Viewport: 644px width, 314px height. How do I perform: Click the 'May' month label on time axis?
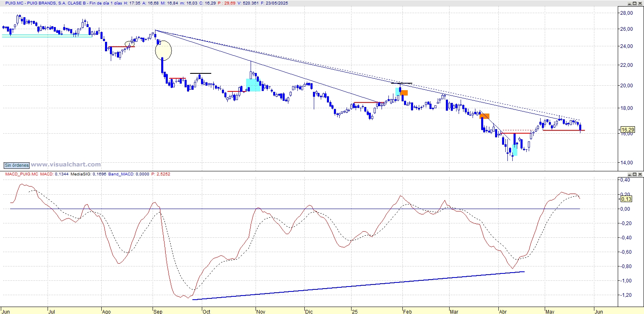pos(550,312)
